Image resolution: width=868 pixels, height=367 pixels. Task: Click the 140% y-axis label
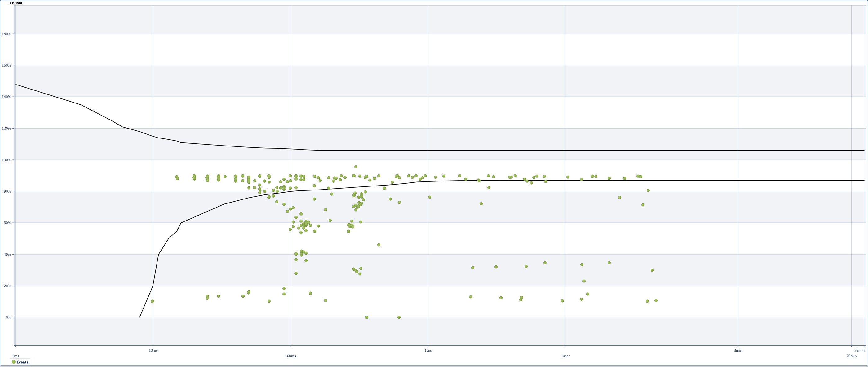7,97
